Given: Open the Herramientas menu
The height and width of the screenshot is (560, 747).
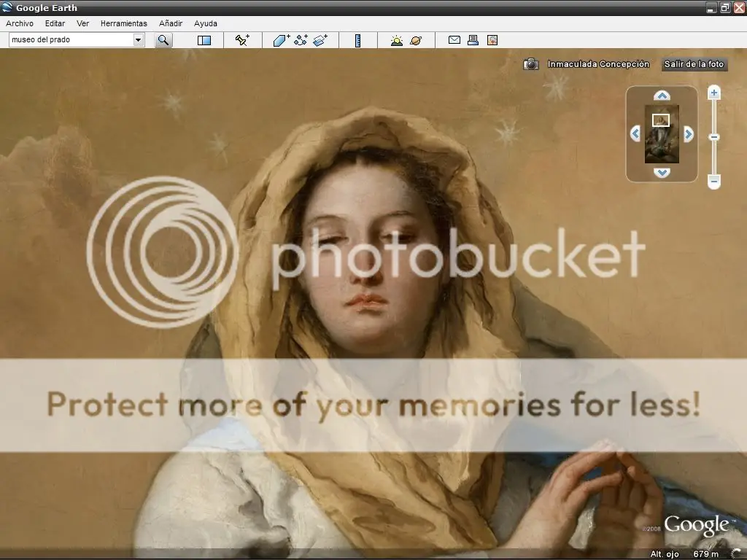Looking at the screenshot, I should point(124,23).
